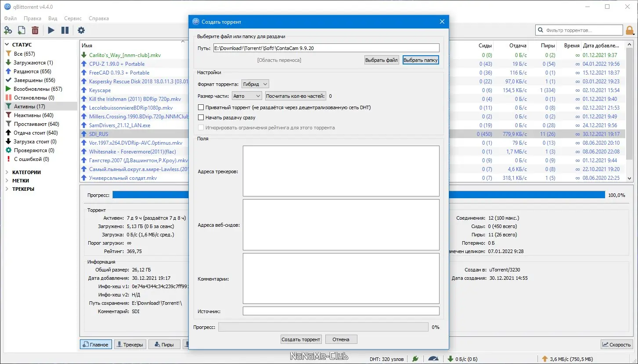Click the dialog's torrent creation progress bar
The height and width of the screenshot is (364, 638).
(x=323, y=327)
